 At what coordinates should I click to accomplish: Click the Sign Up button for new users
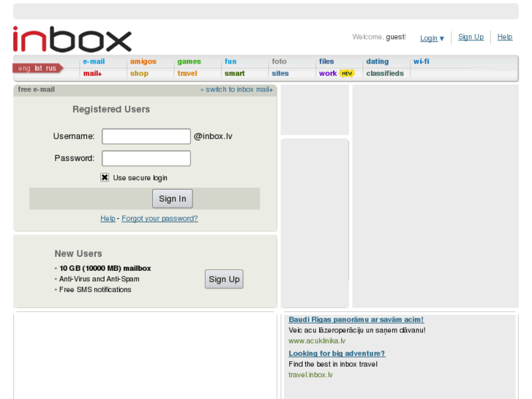coord(224,279)
